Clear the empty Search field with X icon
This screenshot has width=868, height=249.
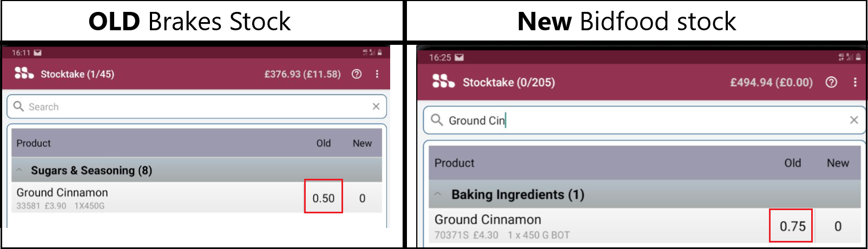(376, 106)
